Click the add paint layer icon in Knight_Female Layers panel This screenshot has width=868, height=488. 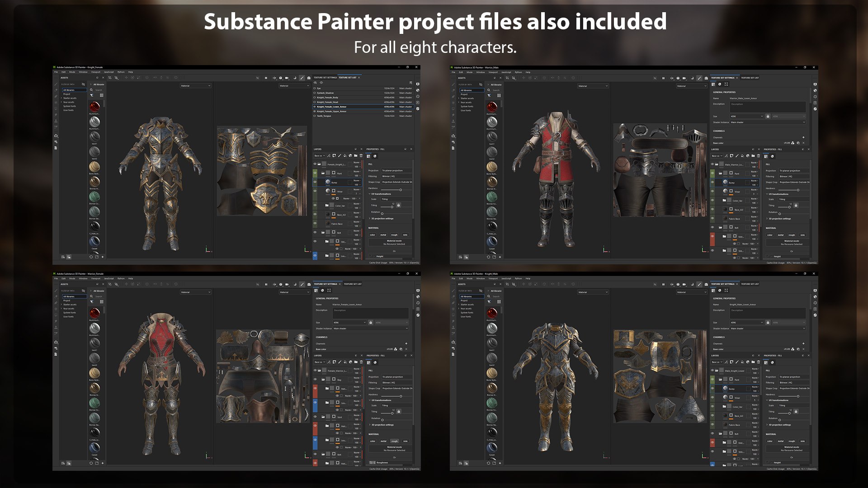(x=340, y=156)
